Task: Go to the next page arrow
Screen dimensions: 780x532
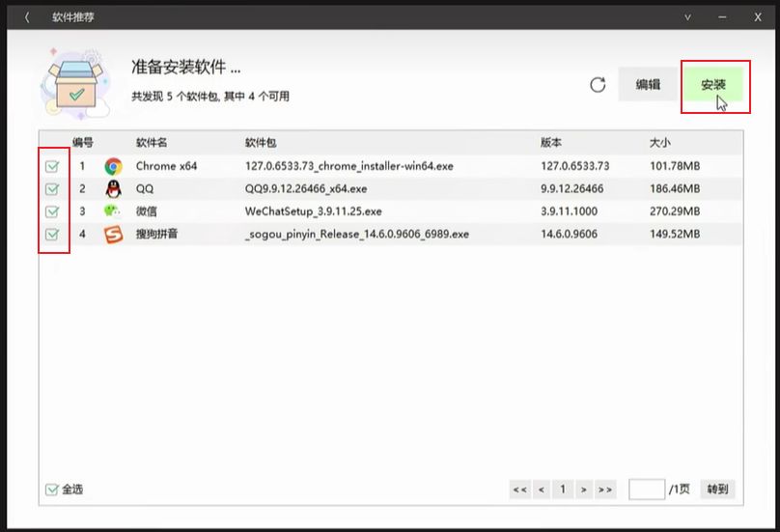Action: [x=584, y=490]
